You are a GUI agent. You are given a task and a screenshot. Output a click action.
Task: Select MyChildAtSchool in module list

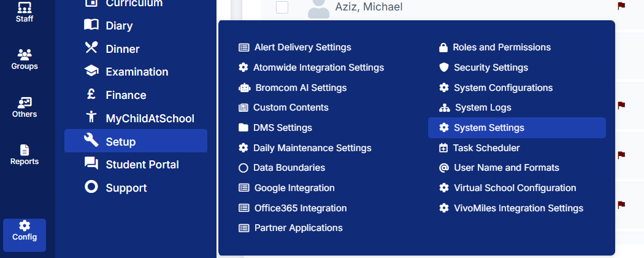click(x=150, y=119)
